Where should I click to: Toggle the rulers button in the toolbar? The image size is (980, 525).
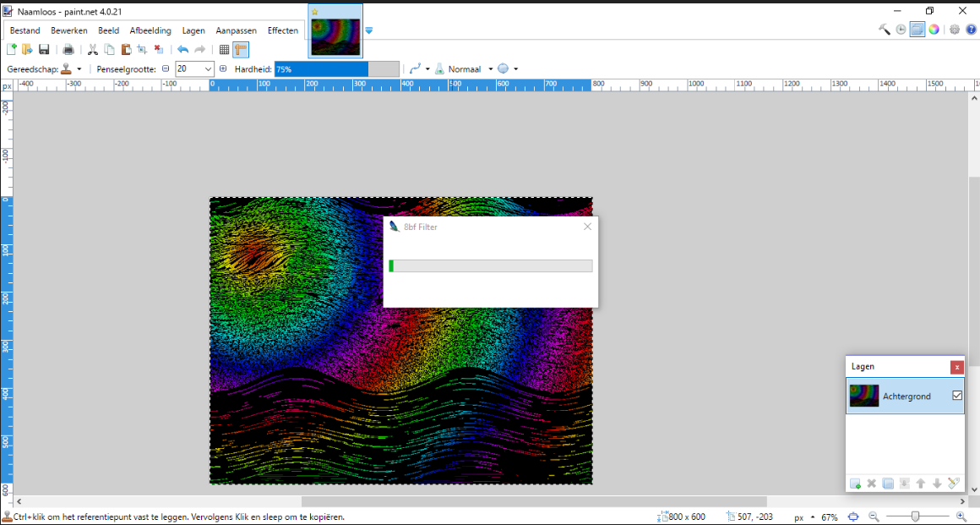tap(241, 49)
